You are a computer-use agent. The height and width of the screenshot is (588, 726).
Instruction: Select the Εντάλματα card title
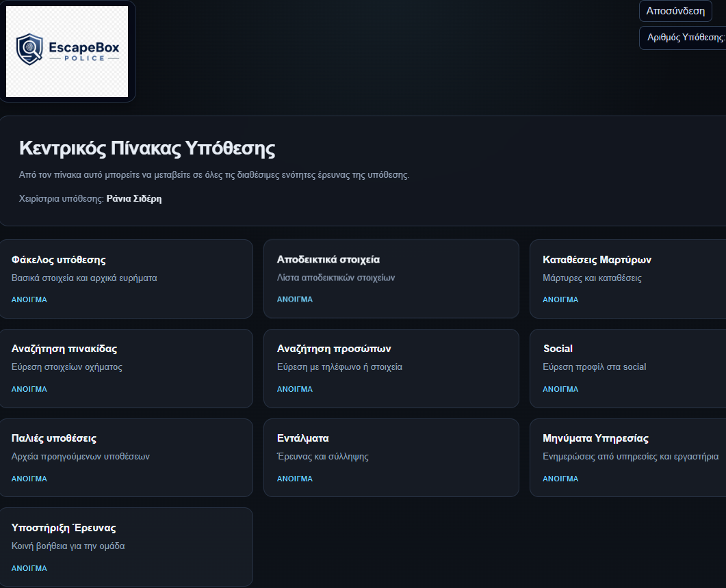tap(303, 438)
